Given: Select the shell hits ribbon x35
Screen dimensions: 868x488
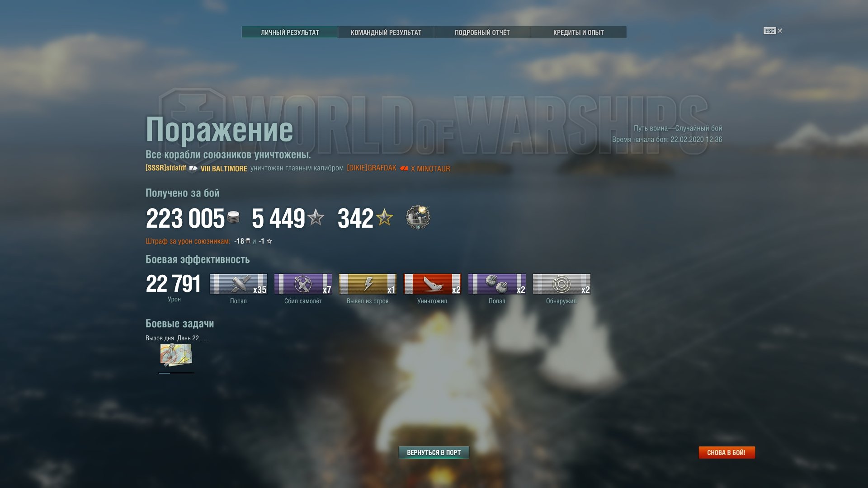Looking at the screenshot, I should coord(238,284).
